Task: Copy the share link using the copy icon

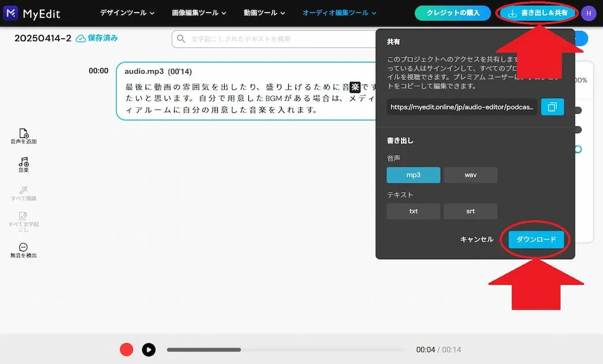Action: coord(552,107)
